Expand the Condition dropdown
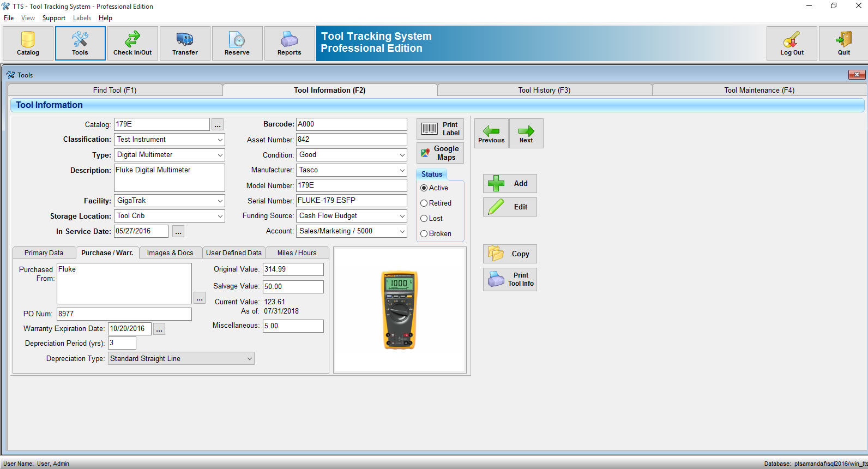Screen dimensions: 868x469 click(x=402, y=155)
